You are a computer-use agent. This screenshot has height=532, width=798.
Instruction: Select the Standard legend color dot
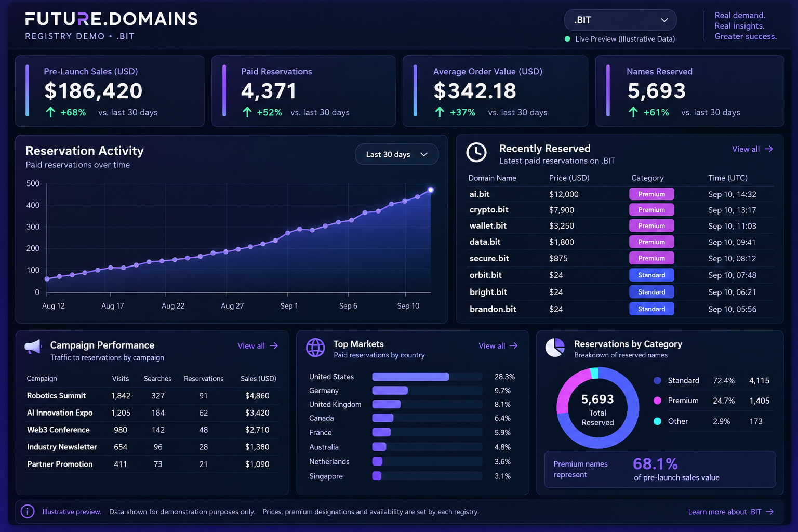pyautogui.click(x=657, y=381)
